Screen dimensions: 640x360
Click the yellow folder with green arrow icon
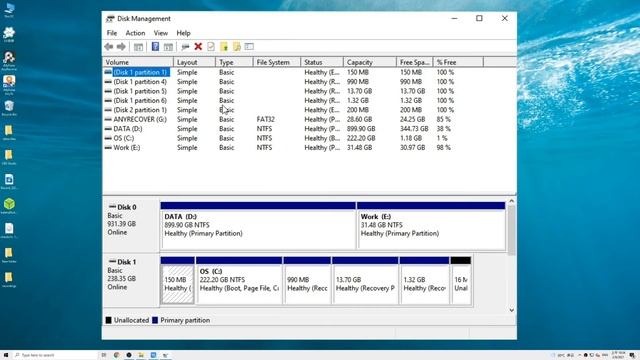pos(224,47)
